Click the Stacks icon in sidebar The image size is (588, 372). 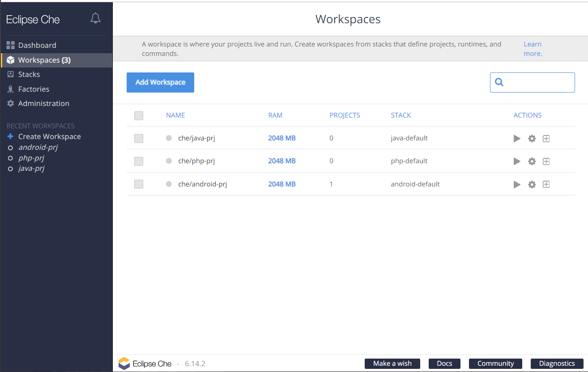tap(11, 74)
